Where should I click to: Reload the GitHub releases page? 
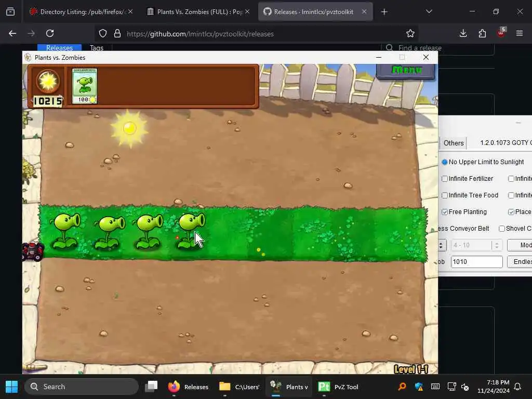point(50,33)
